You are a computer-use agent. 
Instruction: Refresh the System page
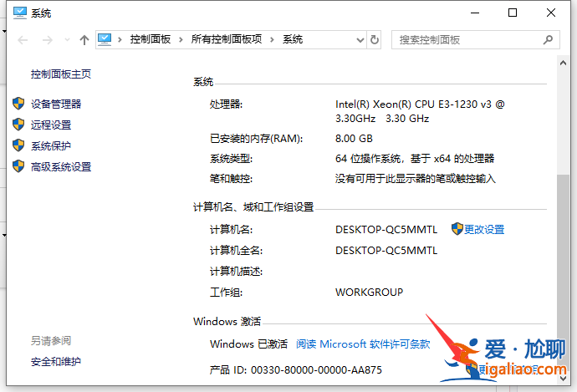[x=375, y=40]
